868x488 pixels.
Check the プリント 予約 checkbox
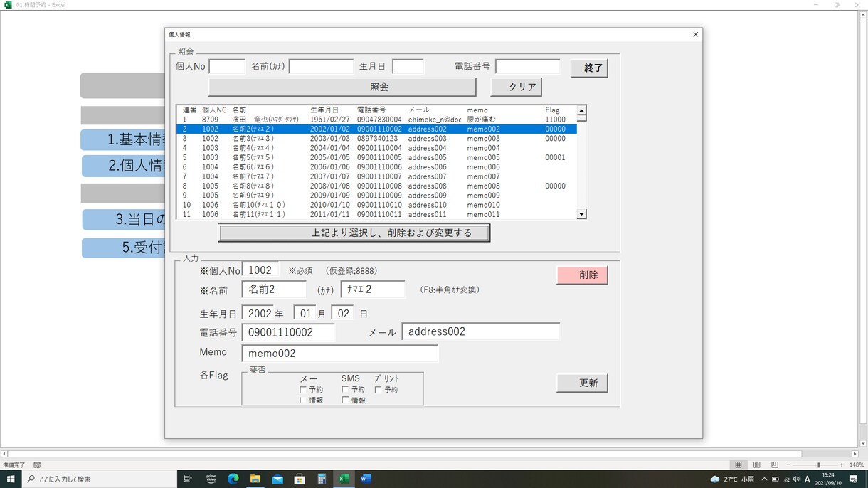[x=378, y=390]
